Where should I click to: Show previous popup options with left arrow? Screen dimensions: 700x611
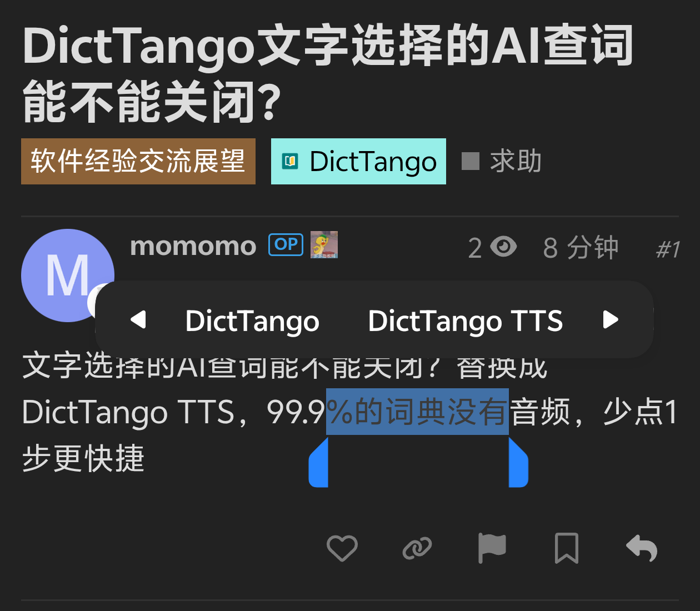click(138, 319)
